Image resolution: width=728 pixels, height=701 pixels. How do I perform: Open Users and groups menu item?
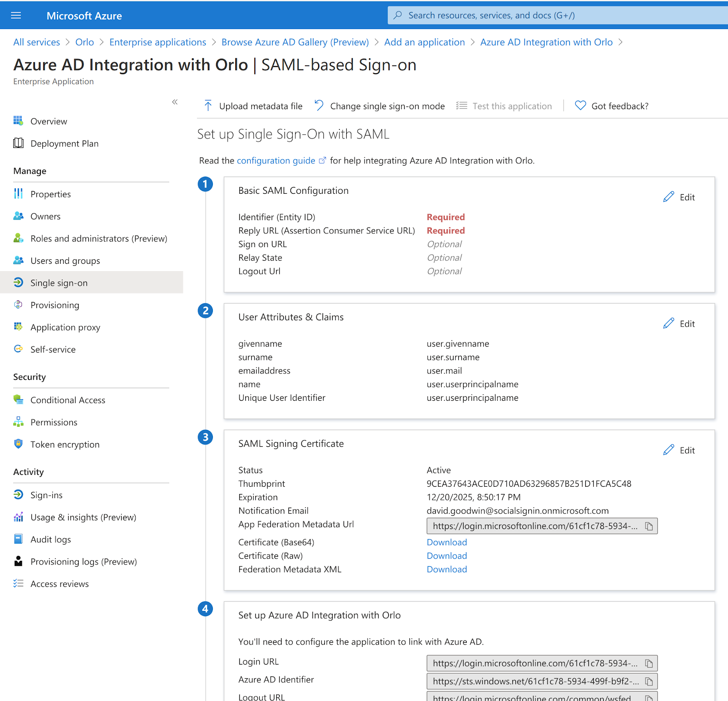click(65, 261)
